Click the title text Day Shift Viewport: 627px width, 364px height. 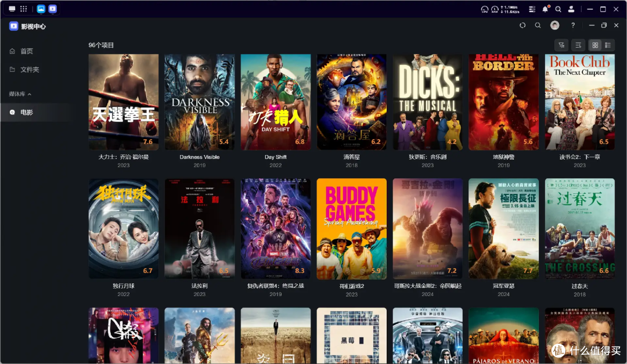point(276,157)
